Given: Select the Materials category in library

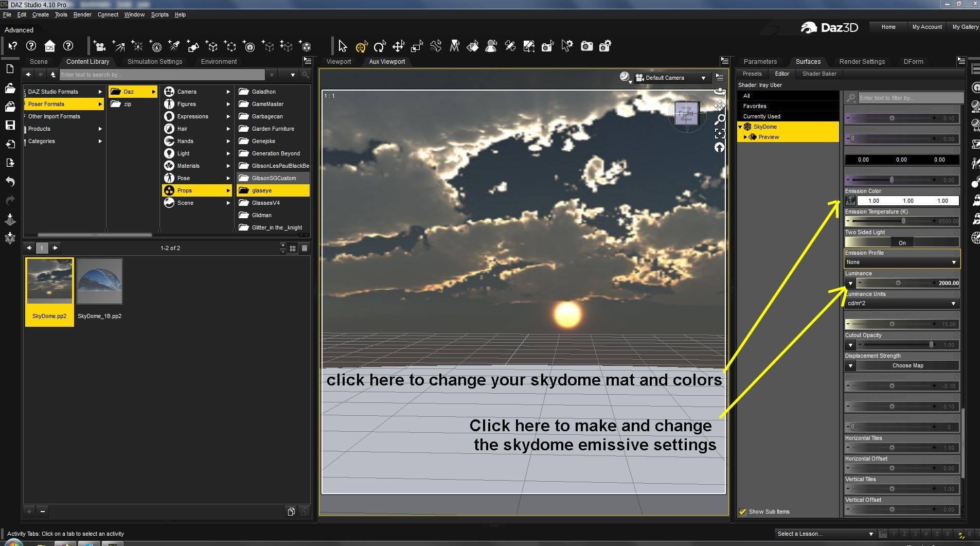Looking at the screenshot, I should 198,166.
